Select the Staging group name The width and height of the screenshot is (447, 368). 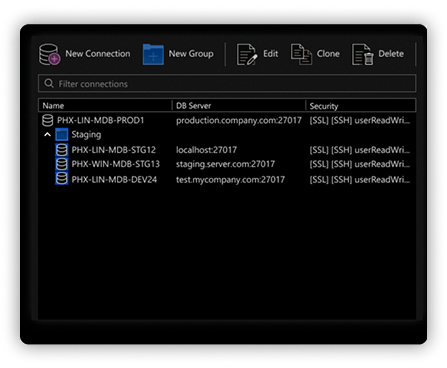click(x=86, y=135)
